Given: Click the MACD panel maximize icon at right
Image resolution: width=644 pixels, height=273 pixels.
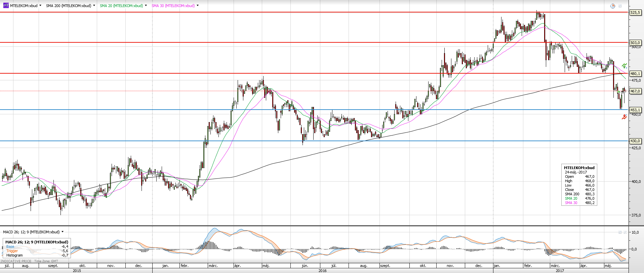Looking at the screenshot, I should 620,232.
